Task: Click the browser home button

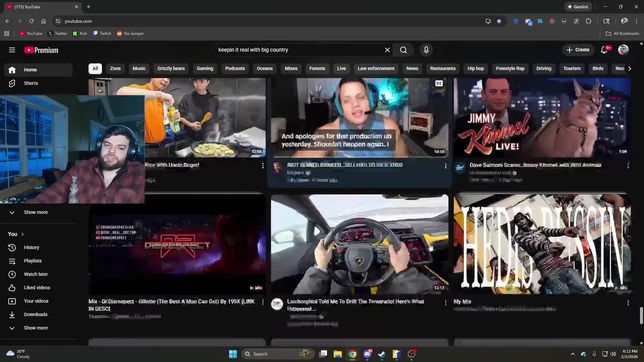Action: pos(43,21)
